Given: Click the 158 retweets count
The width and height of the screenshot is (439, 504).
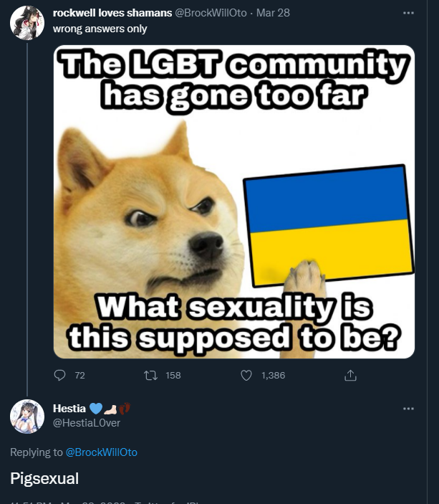Looking at the screenshot, I should 173,376.
